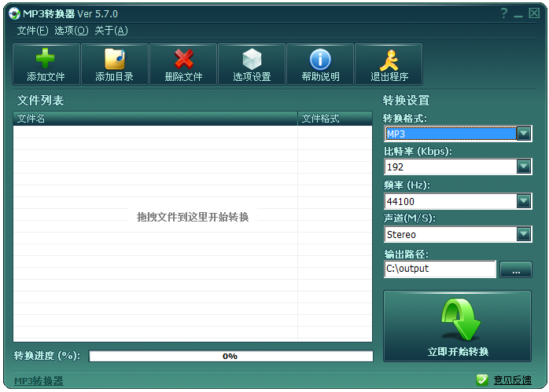Click the 0% conversion progress bar
Image resolution: width=549 pixels, height=392 pixels.
click(230, 356)
